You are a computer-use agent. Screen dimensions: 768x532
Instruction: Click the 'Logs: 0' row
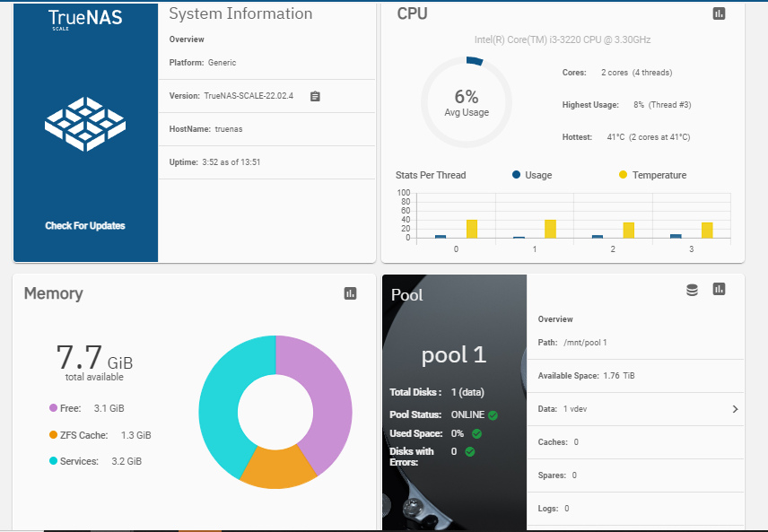coord(635,509)
